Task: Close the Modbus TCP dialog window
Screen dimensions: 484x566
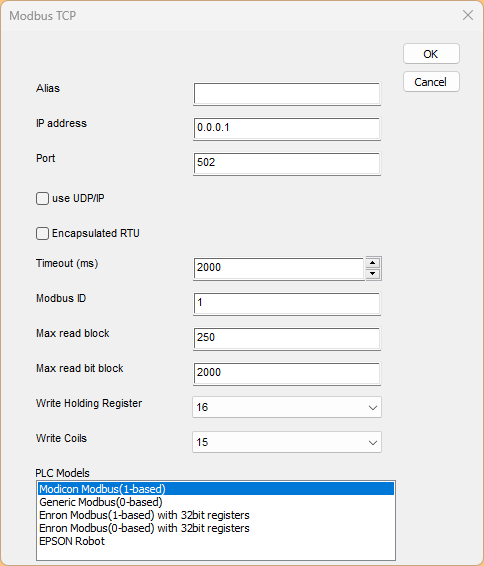Action: pyautogui.click(x=468, y=15)
